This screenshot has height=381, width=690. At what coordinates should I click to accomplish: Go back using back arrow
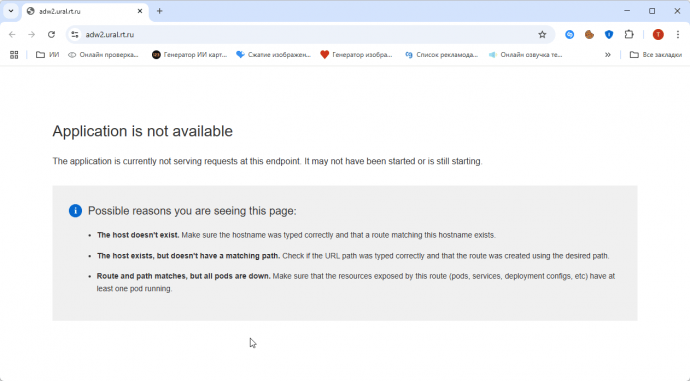[12, 34]
